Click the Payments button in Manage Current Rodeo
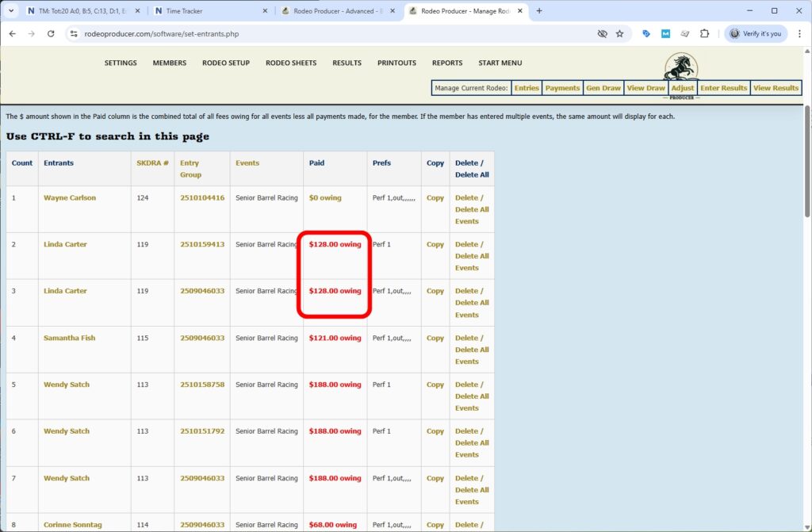 coord(562,88)
